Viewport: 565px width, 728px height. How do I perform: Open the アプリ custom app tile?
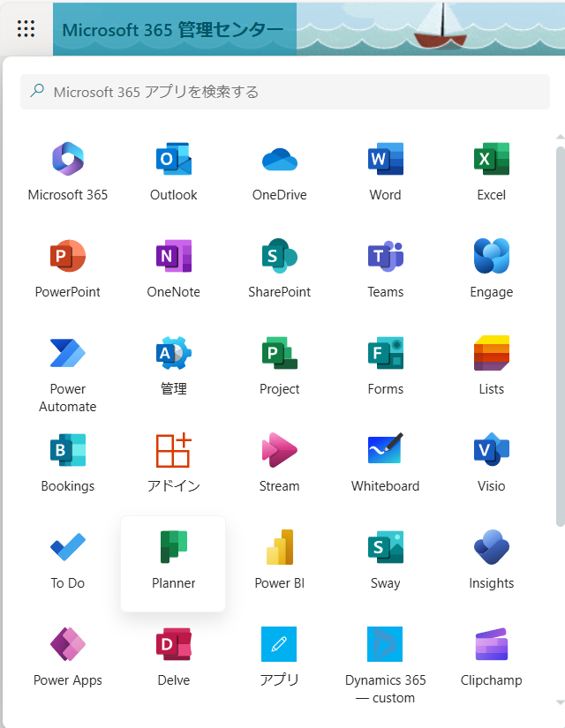(x=279, y=657)
